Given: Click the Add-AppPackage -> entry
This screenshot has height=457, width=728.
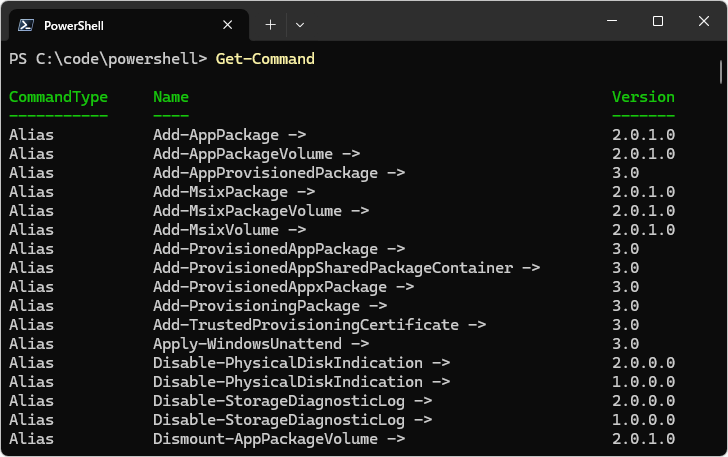Looking at the screenshot, I should pyautogui.click(x=229, y=135).
